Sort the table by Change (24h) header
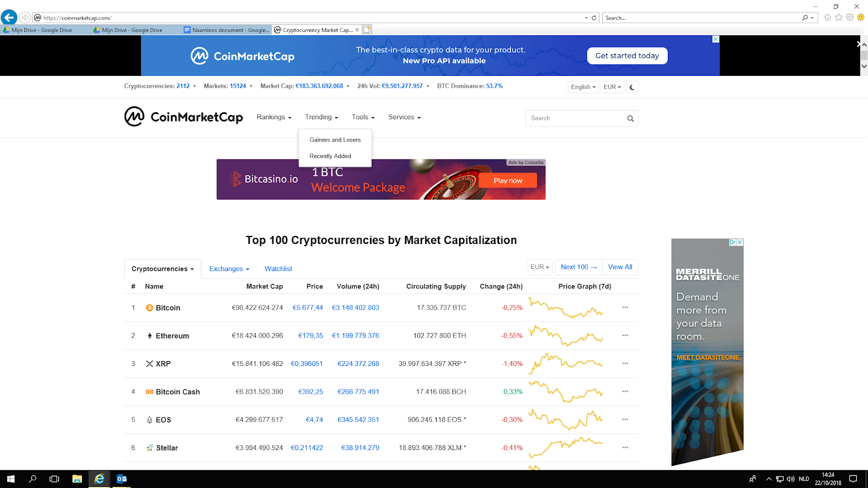This screenshot has height=488, width=868. pyautogui.click(x=501, y=286)
